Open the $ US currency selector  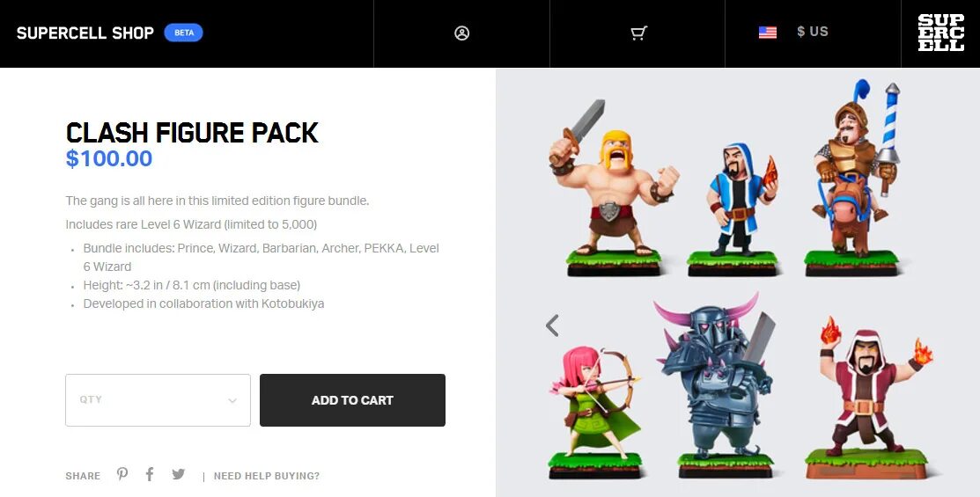pyautogui.click(x=813, y=32)
